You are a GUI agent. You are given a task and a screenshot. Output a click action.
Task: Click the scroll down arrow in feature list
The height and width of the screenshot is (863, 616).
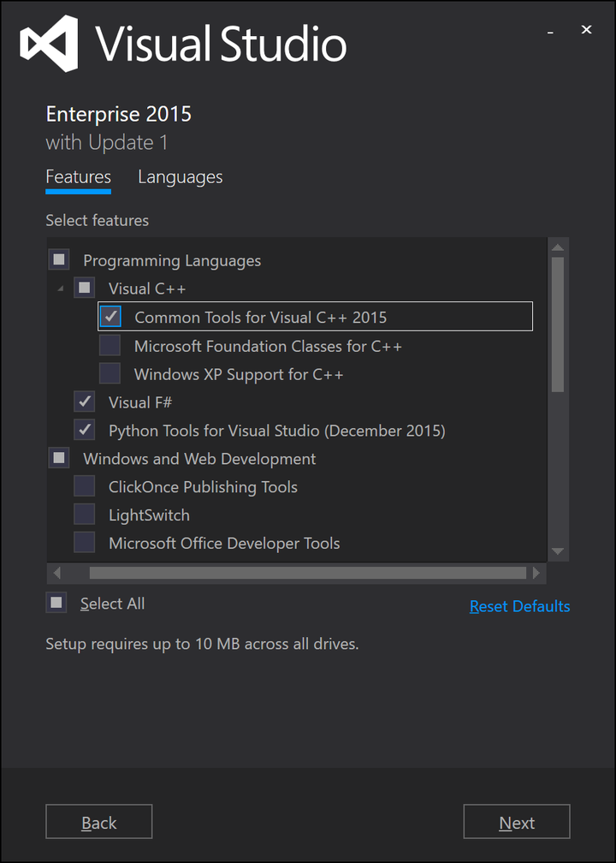(x=558, y=551)
